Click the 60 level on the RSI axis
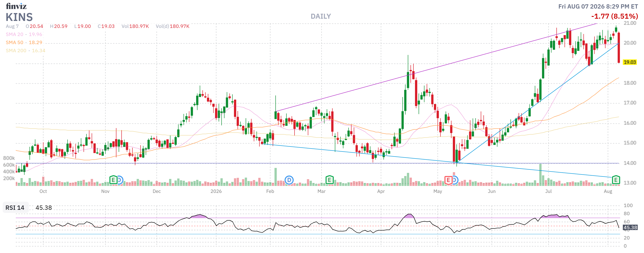Screen dimensions: 644x253 point(626,221)
